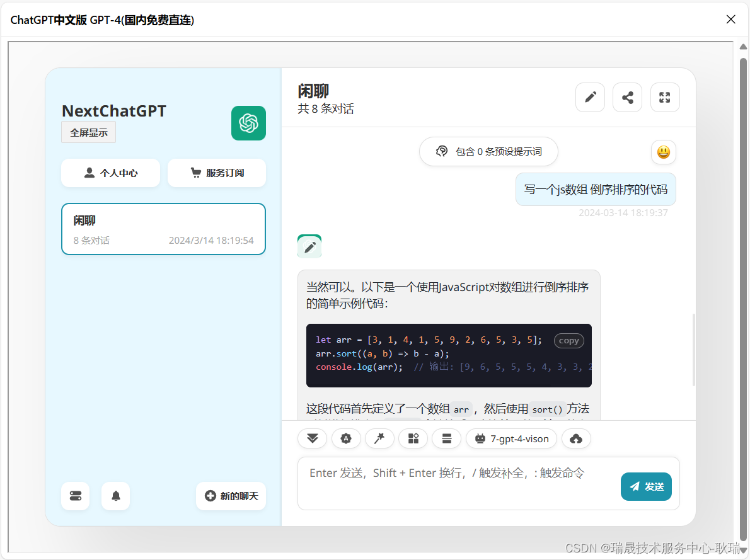
Task: Click the 发送 send button
Action: click(x=646, y=486)
